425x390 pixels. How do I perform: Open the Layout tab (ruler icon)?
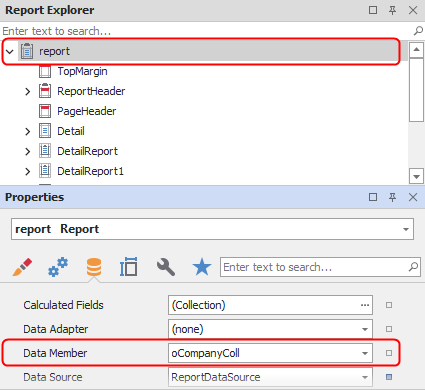tap(129, 267)
